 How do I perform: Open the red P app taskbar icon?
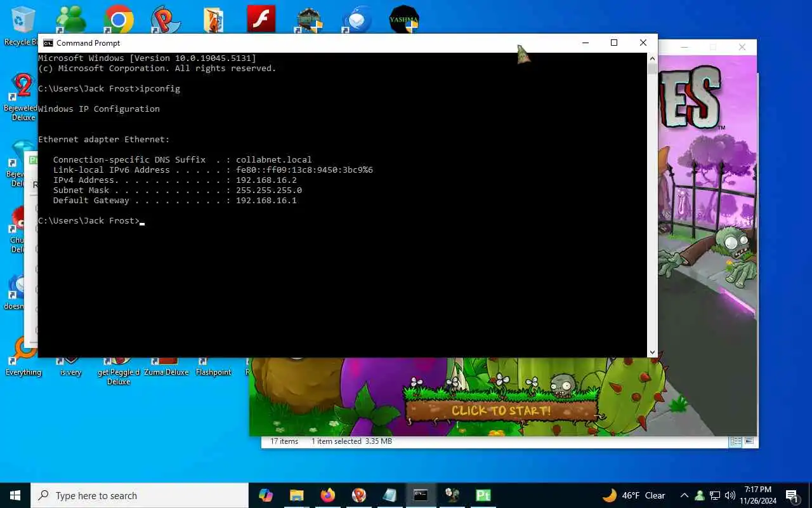pyautogui.click(x=359, y=495)
